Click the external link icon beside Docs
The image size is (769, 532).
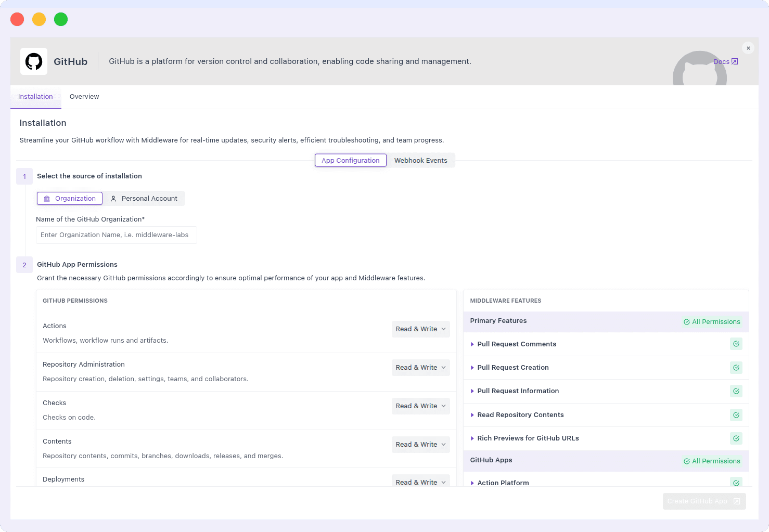[x=735, y=61]
